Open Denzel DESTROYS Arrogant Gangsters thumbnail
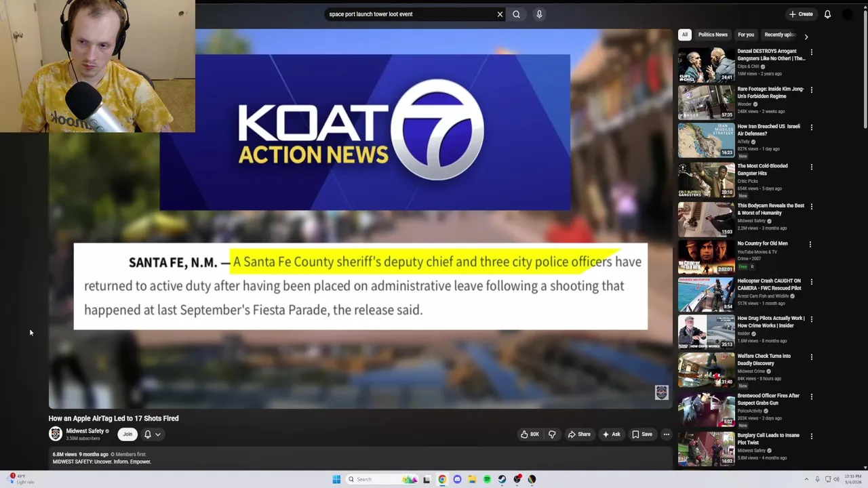This screenshot has height=488, width=868. coord(706,64)
